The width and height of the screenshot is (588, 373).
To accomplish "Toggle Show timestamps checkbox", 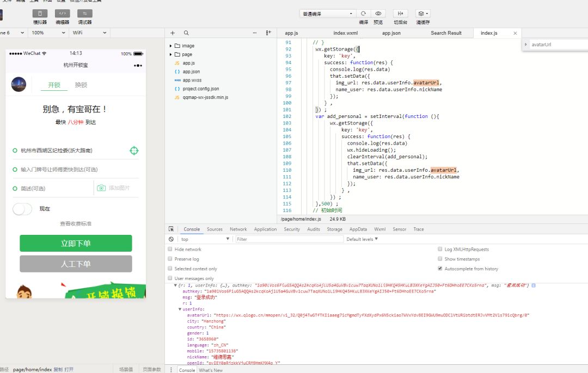I will tap(440, 259).
